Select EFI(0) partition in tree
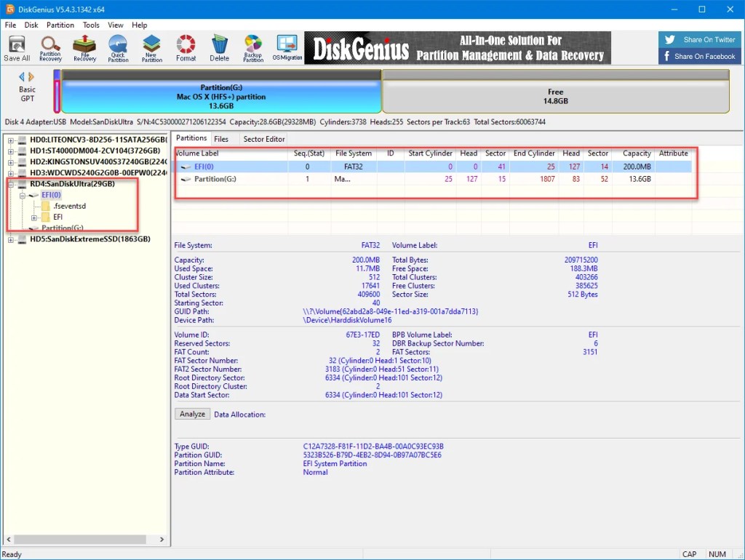The height and width of the screenshot is (560, 745). [x=51, y=195]
